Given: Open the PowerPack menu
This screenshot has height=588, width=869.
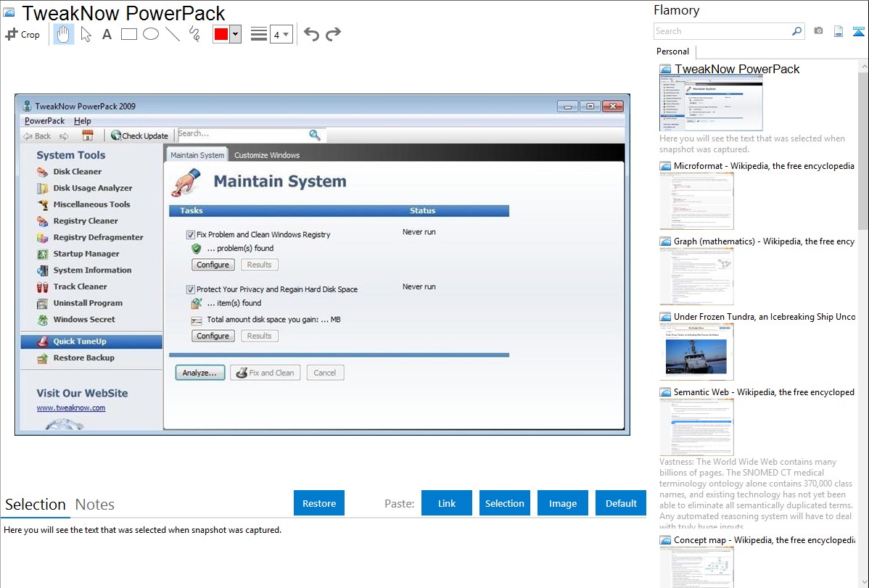Looking at the screenshot, I should [44, 121].
